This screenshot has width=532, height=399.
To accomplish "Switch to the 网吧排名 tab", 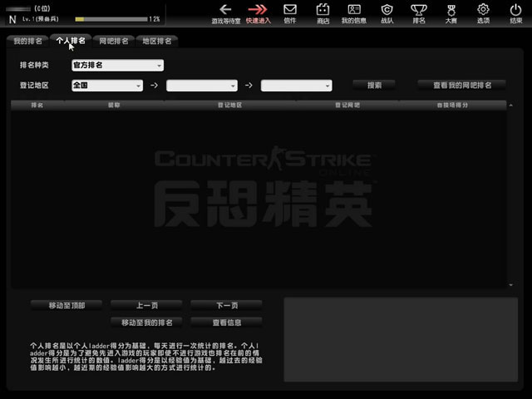I will (114, 41).
